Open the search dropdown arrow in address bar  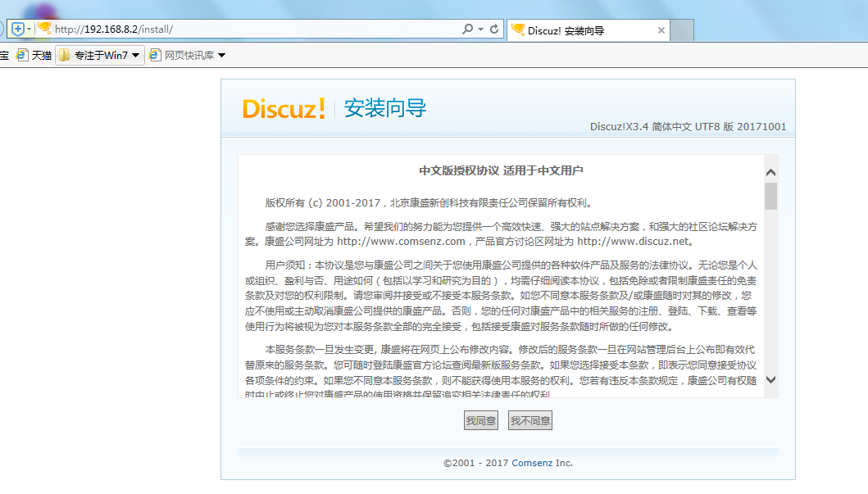click(480, 29)
